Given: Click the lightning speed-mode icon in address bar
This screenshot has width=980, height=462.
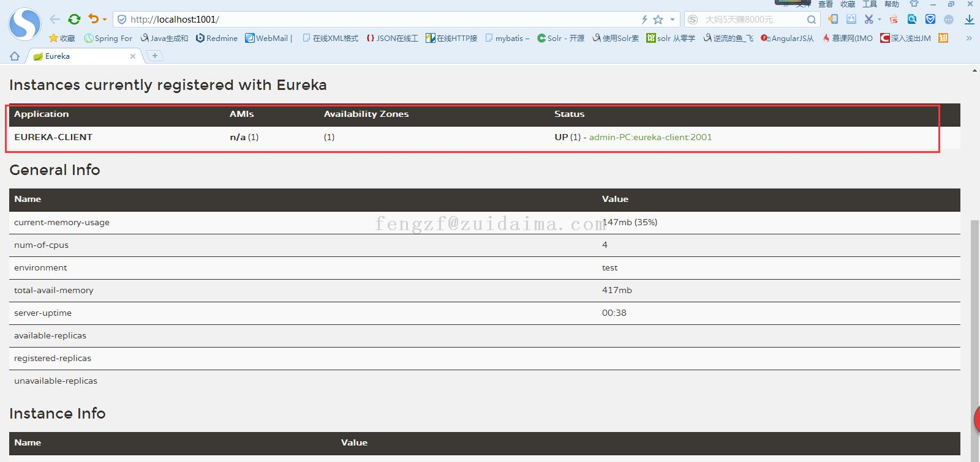Looking at the screenshot, I should coord(644,20).
